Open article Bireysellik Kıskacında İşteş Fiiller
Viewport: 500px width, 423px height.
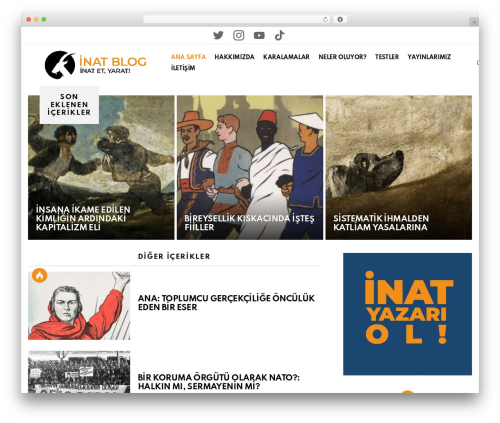(249, 223)
